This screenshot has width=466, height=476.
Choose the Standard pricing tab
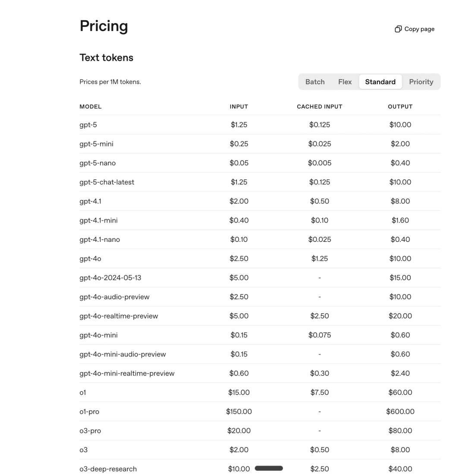click(380, 82)
